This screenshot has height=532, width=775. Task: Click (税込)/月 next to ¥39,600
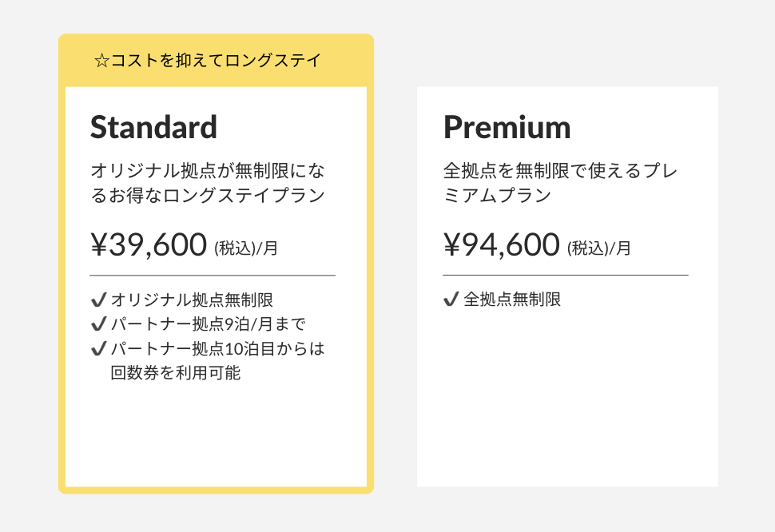click(x=246, y=248)
